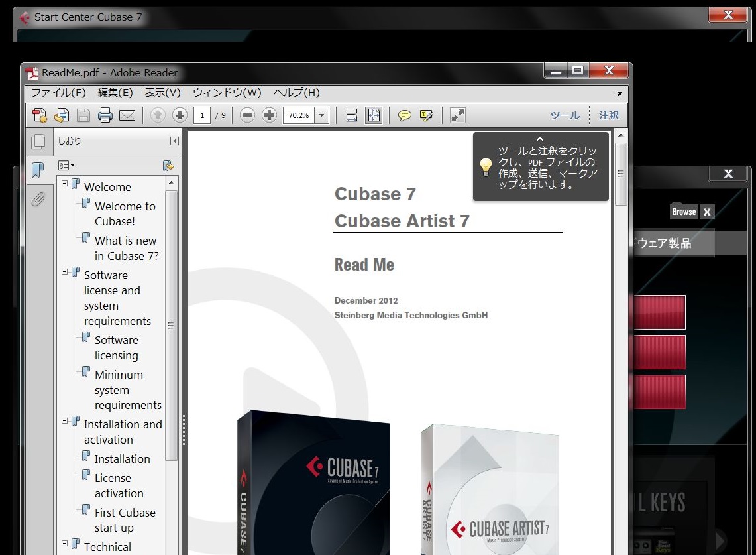Click the convert file to PDF icon
756x555 pixels.
[x=62, y=115]
